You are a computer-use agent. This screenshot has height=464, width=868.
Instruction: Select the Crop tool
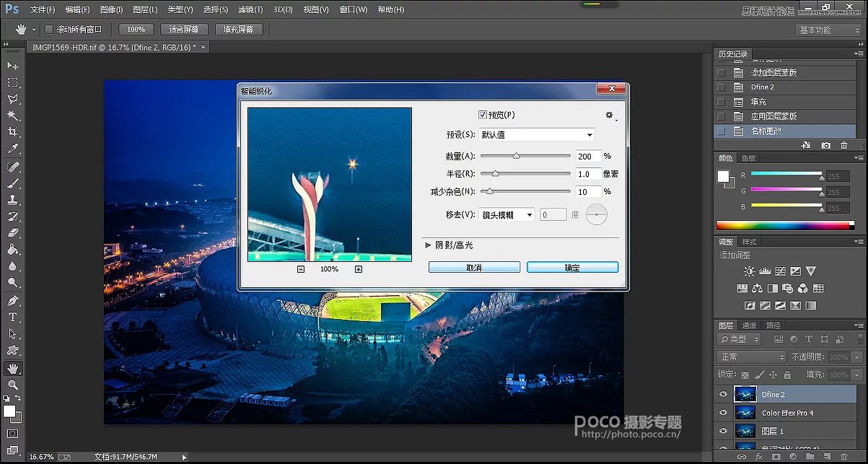[x=13, y=132]
